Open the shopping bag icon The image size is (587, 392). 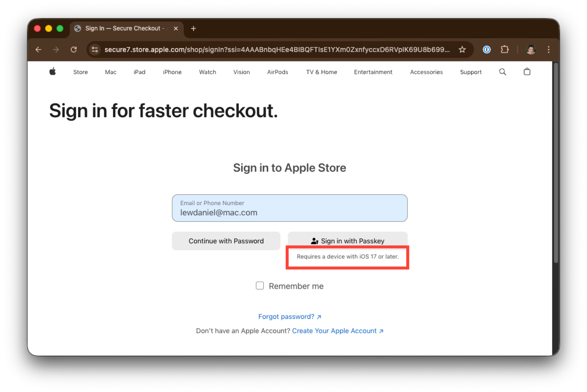[527, 72]
